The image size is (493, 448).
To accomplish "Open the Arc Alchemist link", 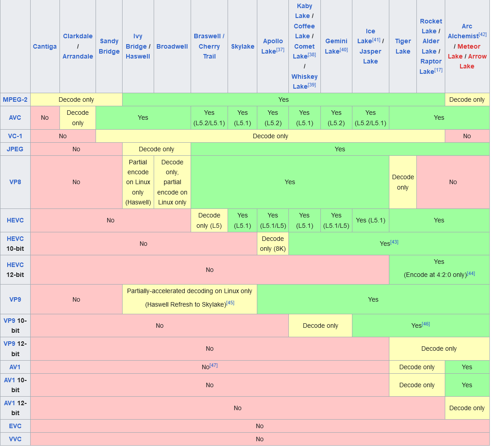I will click(464, 31).
